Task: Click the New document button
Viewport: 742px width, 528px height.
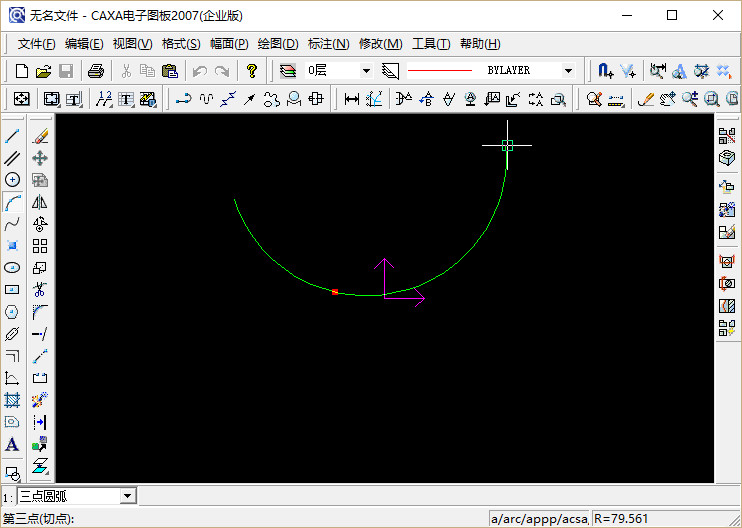Action: tap(21, 71)
